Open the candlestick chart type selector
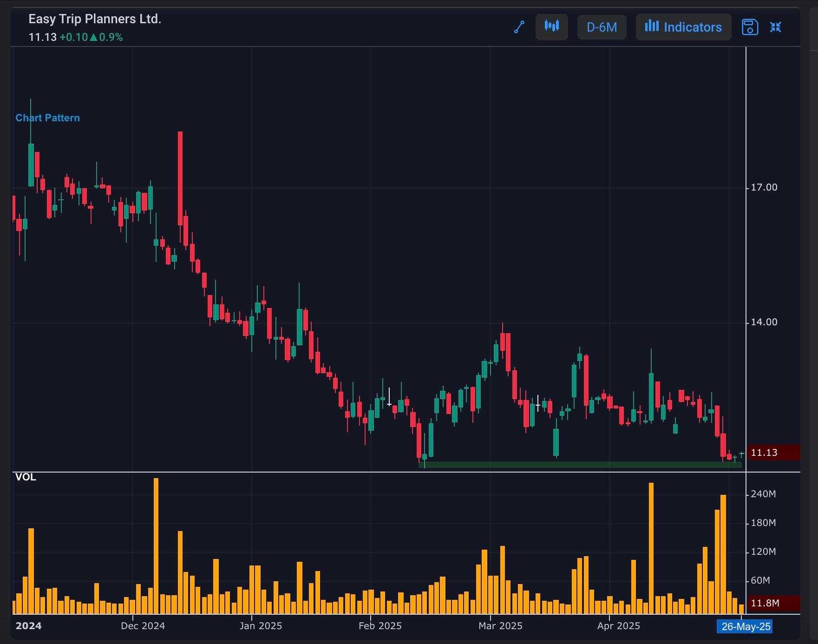 click(552, 27)
